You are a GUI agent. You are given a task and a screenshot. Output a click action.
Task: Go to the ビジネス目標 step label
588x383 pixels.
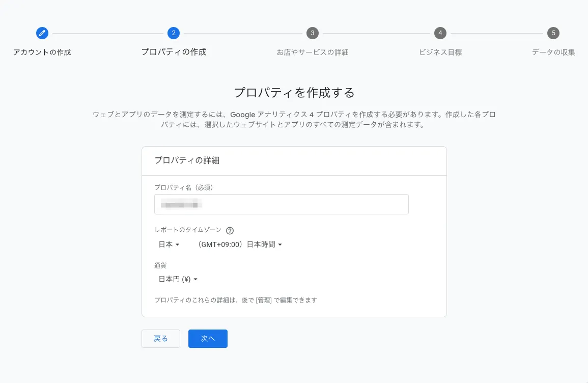click(440, 52)
